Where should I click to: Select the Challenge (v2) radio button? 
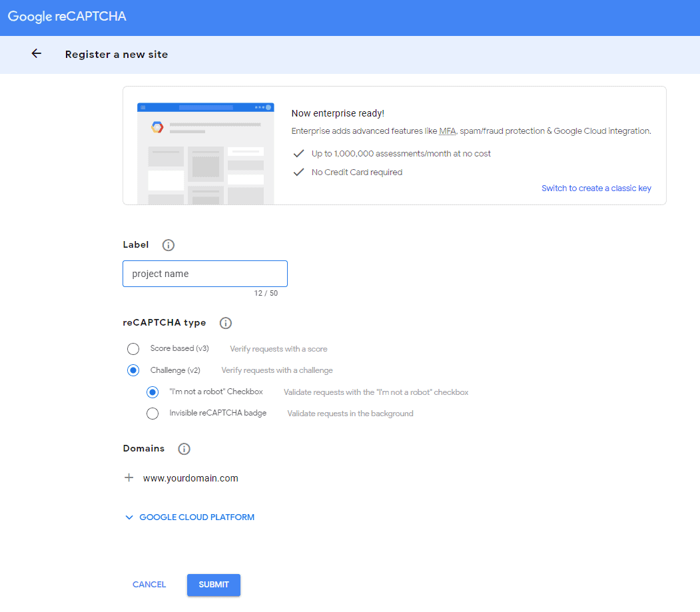[133, 370]
